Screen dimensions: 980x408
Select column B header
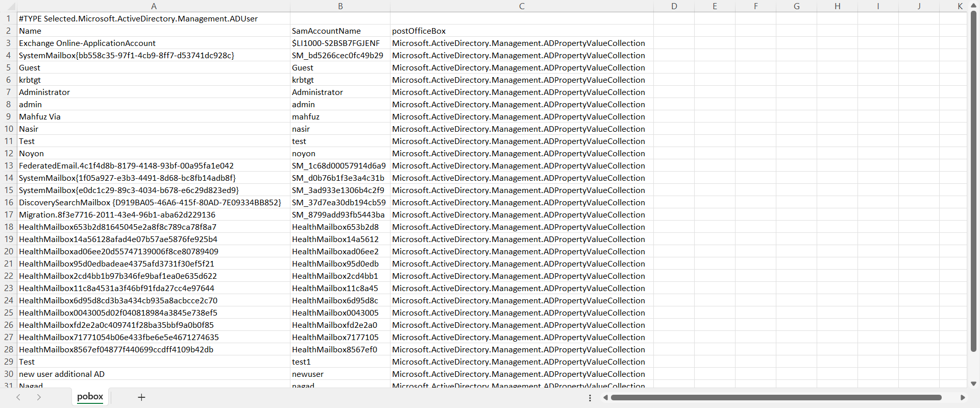[340, 6]
